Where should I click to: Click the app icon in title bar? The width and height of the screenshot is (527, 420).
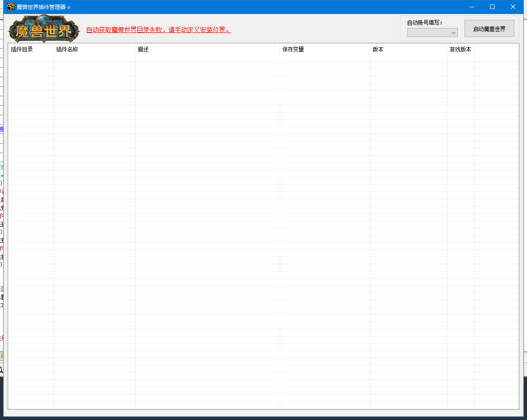click(x=11, y=7)
